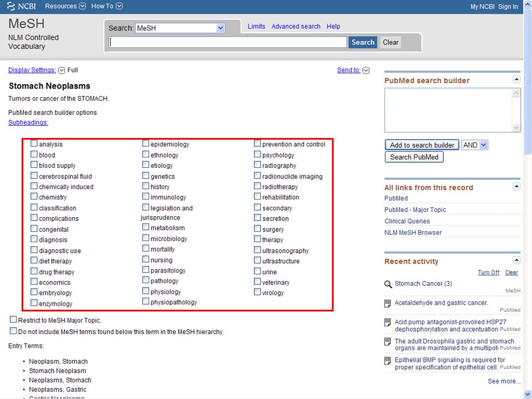Check the mortality subheading
Viewport: 532px width, 399px height.
pos(146,248)
